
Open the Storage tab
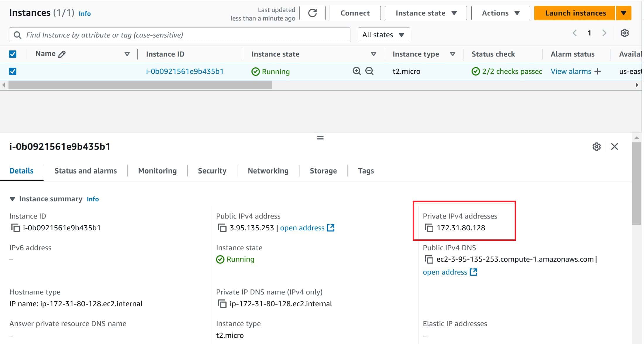[x=323, y=171]
